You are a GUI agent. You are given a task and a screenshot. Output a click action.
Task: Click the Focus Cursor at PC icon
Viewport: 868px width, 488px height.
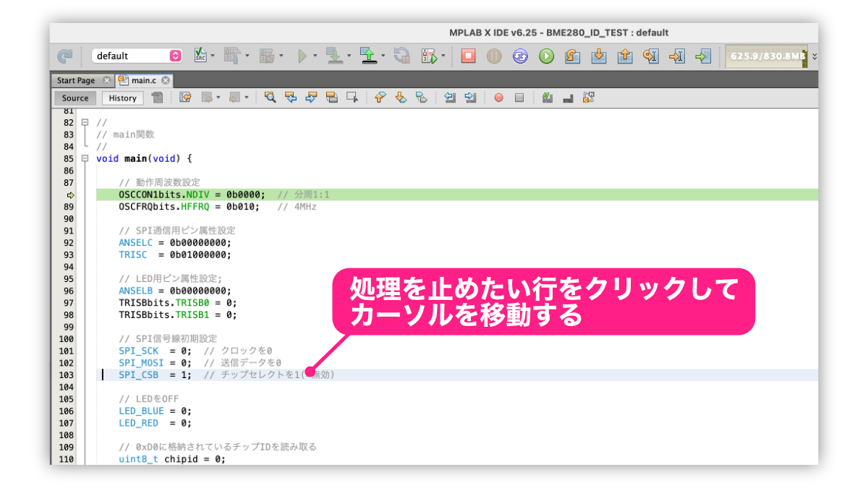(702, 56)
